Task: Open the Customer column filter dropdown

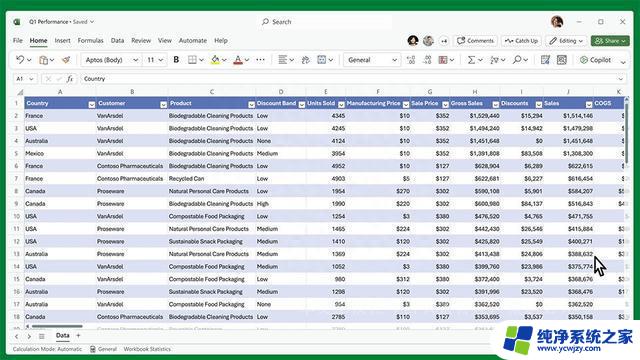Action: click(163, 104)
